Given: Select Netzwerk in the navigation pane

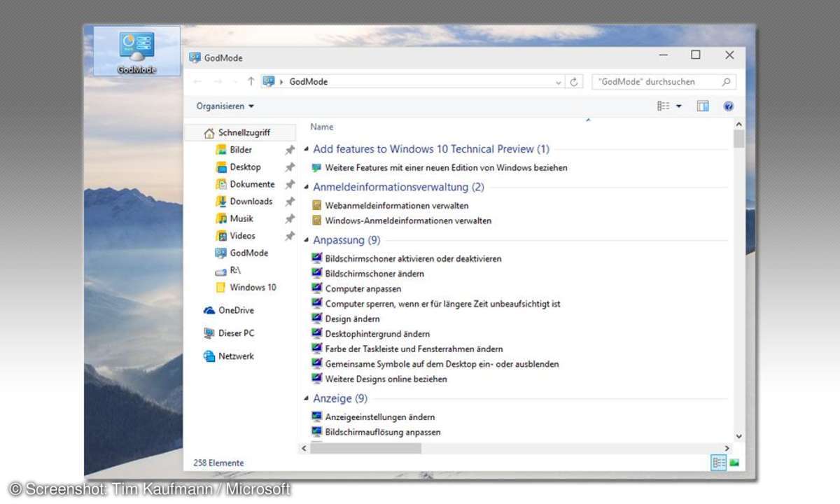Looking at the screenshot, I should click(x=236, y=356).
